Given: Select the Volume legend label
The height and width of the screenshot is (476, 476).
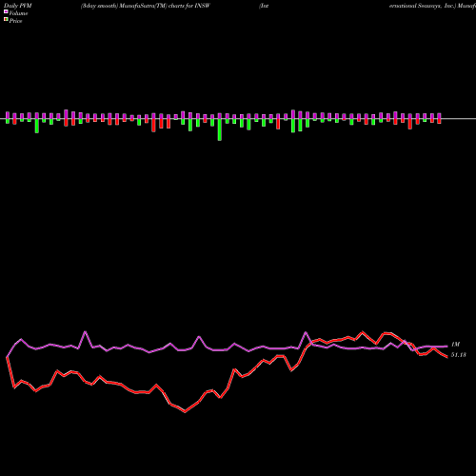Looking at the screenshot, I should pyautogui.click(x=18, y=13).
